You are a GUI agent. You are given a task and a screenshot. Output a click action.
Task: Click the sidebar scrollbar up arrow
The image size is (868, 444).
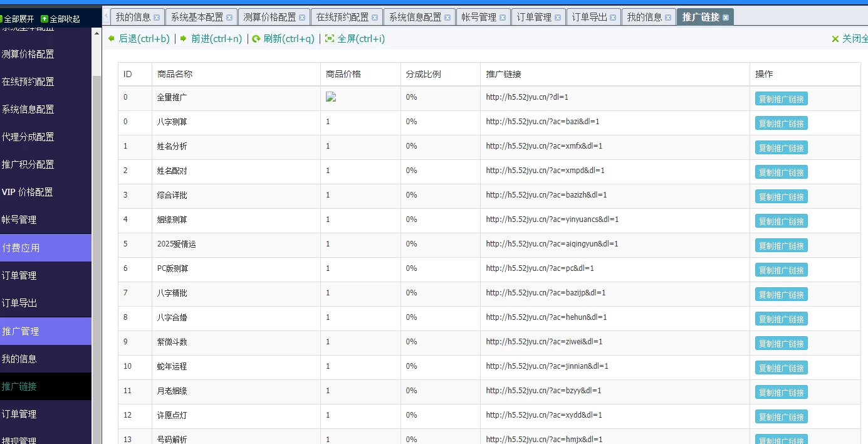[x=97, y=33]
